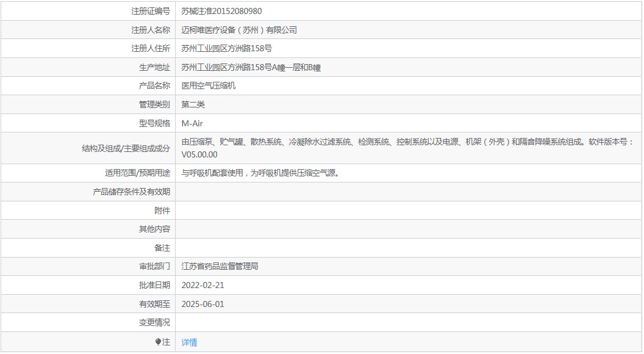The image size is (644, 354).
Task: Click the 适用范围/预期用途 label
Action: click(x=138, y=173)
